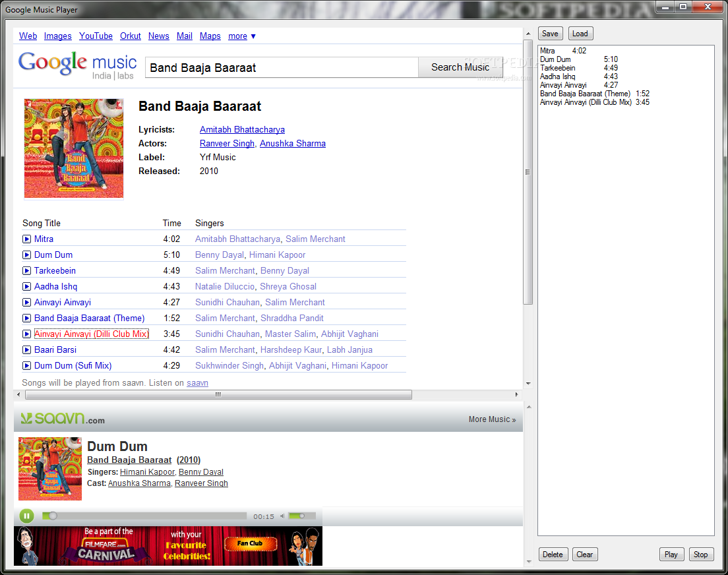Click the Delete button under the playlist
This screenshot has width=728, height=575.
(553, 555)
